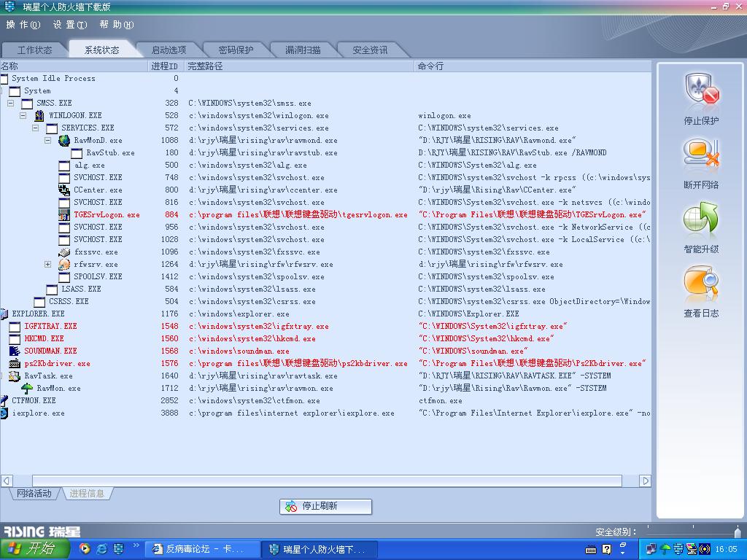Select the CSRSS.EXE process row
The image size is (747, 560).
click(x=326, y=301)
